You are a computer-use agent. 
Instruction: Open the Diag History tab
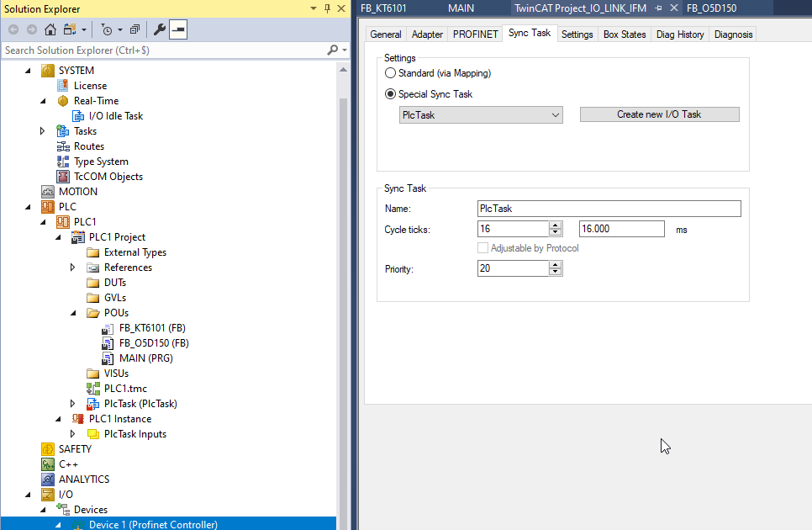(x=679, y=34)
